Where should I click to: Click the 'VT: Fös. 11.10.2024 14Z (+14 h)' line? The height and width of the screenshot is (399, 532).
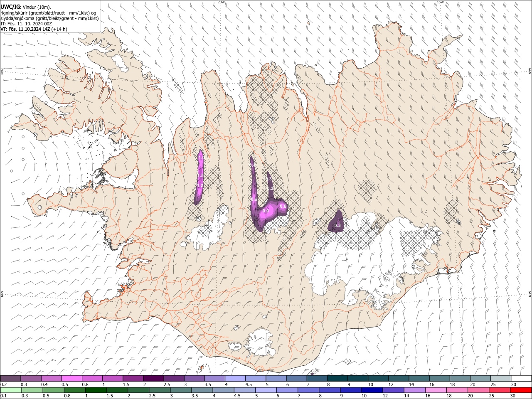coord(34,29)
